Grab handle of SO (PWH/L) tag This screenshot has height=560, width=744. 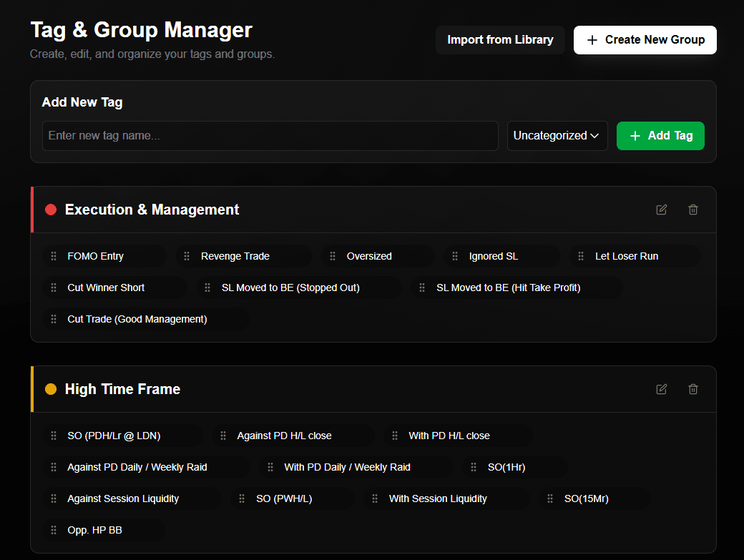[242, 498]
